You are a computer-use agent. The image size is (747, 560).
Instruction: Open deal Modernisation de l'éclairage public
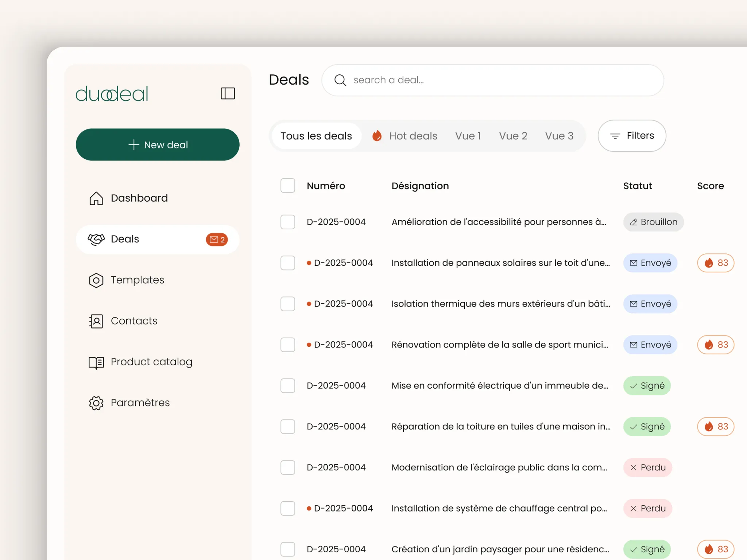499,467
